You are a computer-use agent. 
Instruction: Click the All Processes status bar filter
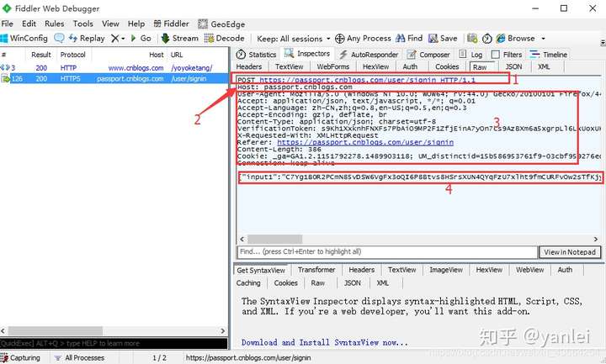click(79, 358)
